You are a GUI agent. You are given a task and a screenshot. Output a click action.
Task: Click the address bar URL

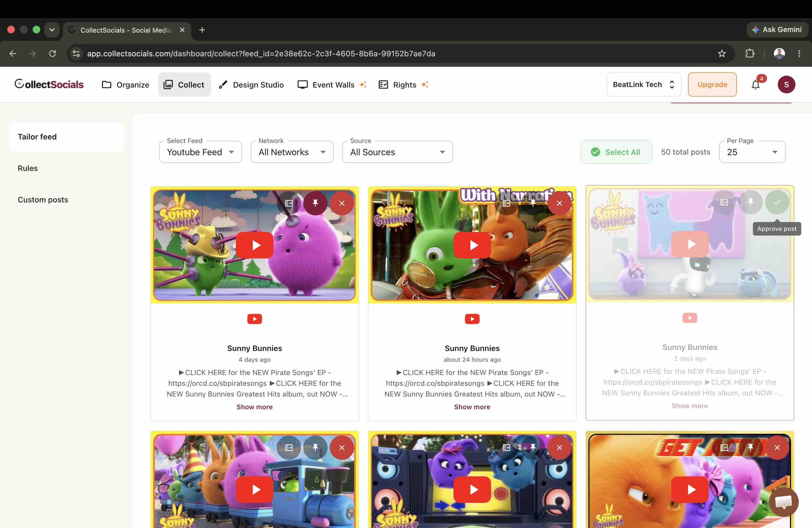pyautogui.click(x=261, y=54)
